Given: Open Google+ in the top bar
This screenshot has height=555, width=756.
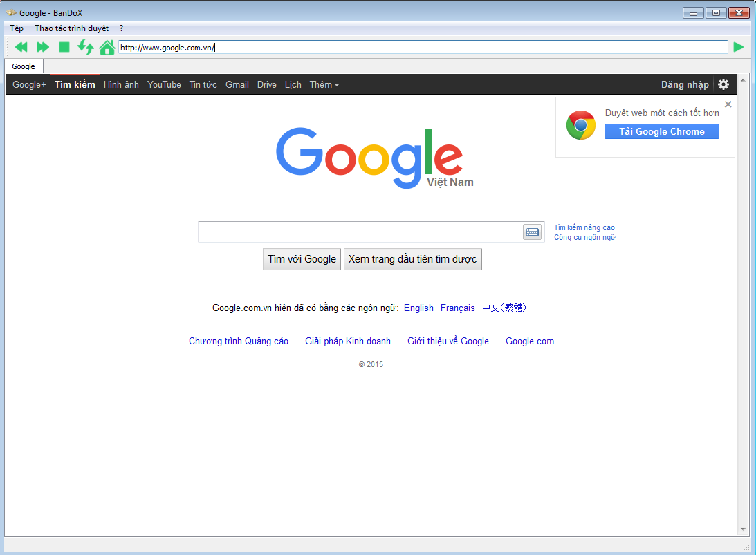Looking at the screenshot, I should coord(29,85).
